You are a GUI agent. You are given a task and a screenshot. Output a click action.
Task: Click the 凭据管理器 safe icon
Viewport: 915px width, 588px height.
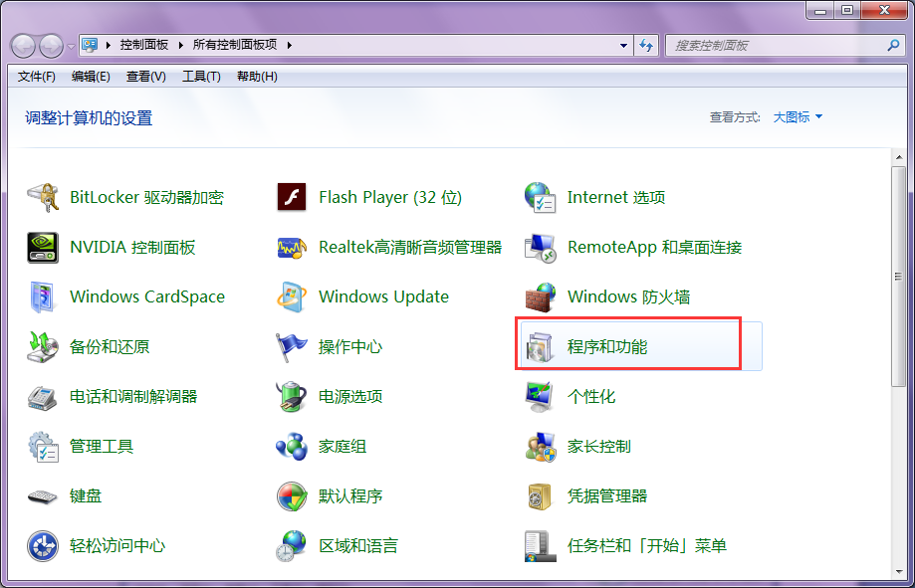click(x=540, y=496)
